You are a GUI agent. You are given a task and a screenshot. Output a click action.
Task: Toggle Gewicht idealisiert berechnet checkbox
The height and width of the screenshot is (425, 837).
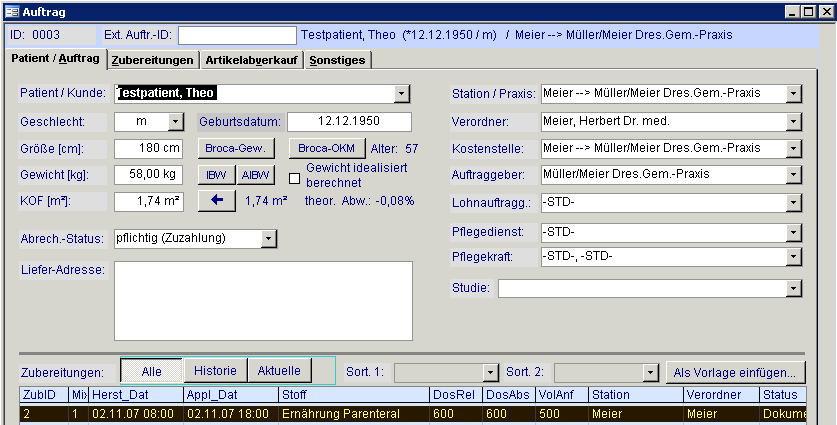[294, 178]
